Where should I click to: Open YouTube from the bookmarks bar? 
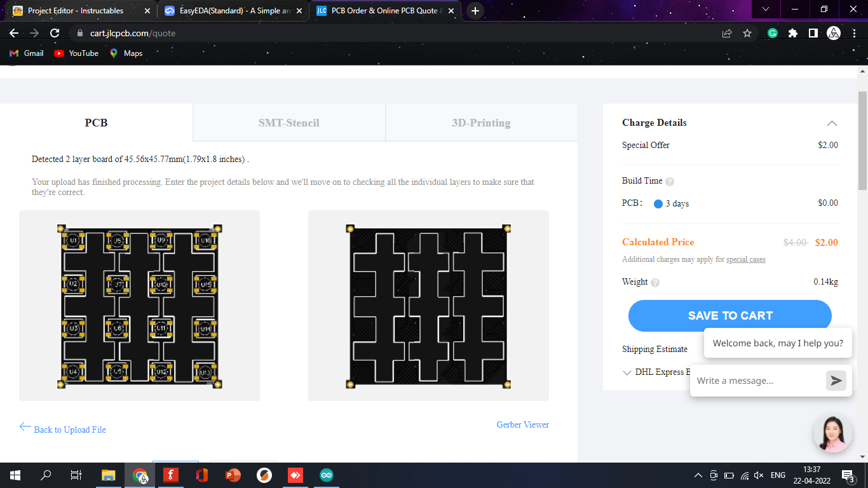pyautogui.click(x=76, y=53)
